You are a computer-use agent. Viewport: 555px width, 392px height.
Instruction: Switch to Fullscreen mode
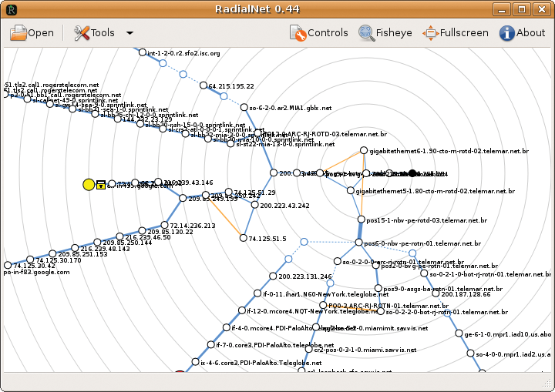[456, 33]
